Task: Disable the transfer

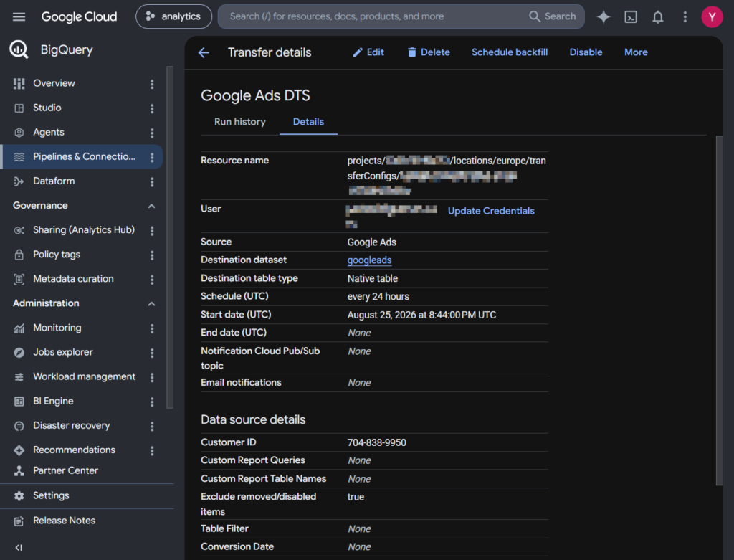Action: pos(586,52)
